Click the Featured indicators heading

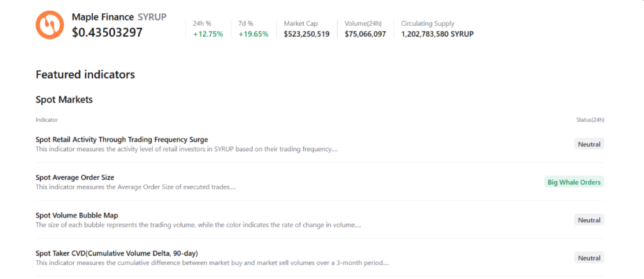86,74
